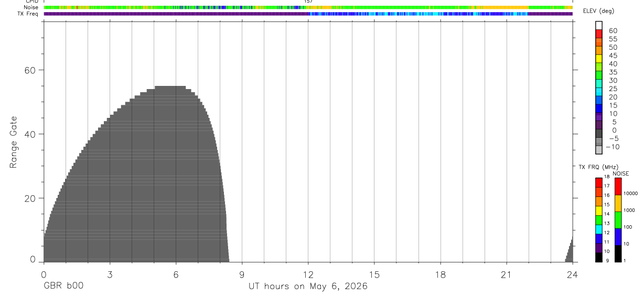Select the white top swatch of ELEV legend
644x297 pixels.
pyautogui.click(x=599, y=25)
